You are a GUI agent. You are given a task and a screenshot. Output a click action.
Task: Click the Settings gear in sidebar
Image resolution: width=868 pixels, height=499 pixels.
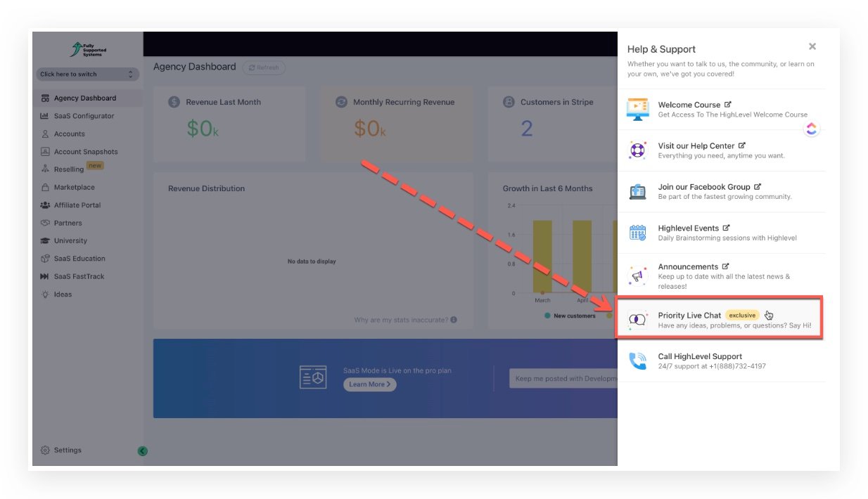point(45,451)
